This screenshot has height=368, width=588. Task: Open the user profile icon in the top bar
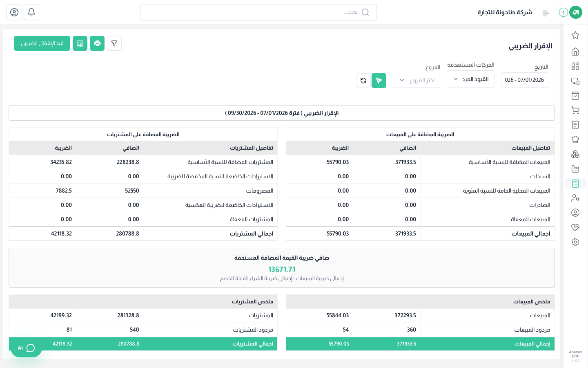[14, 12]
